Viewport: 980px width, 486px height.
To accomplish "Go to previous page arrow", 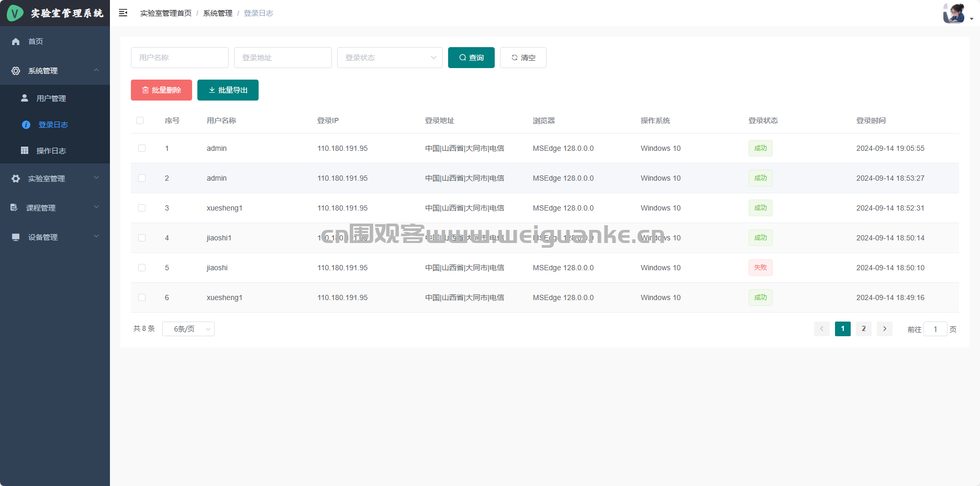I will click(x=822, y=329).
